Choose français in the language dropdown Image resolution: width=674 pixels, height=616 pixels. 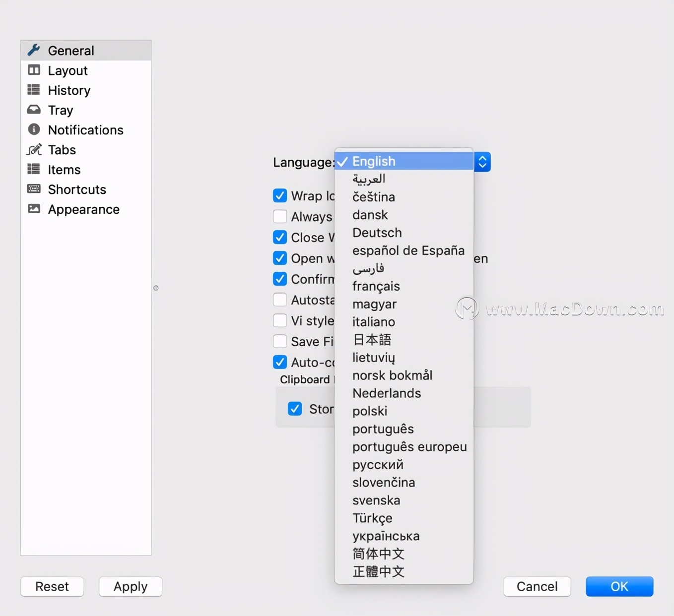click(x=376, y=286)
